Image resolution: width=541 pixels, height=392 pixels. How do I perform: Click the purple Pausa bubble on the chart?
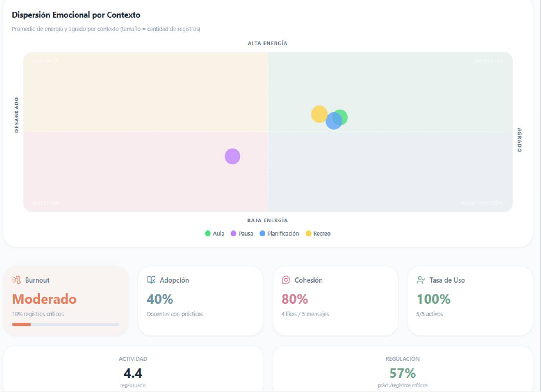click(x=232, y=156)
